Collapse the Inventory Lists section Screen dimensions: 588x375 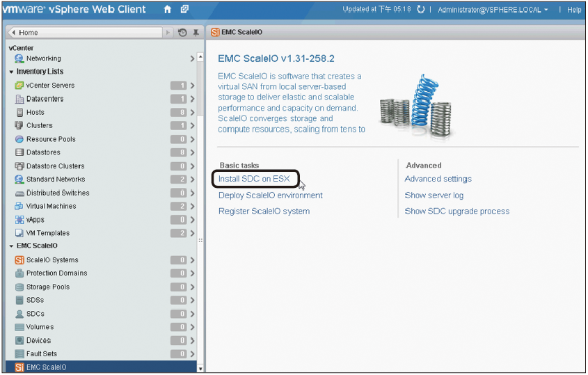tap(11, 72)
